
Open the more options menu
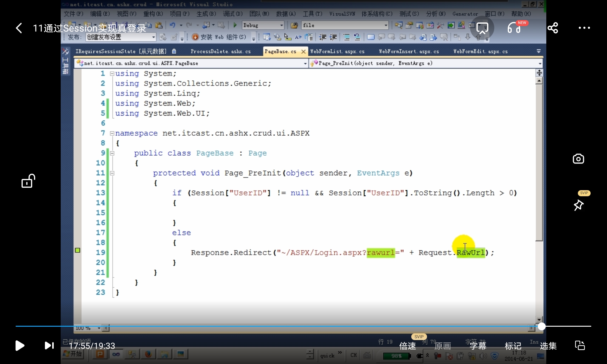pos(584,28)
